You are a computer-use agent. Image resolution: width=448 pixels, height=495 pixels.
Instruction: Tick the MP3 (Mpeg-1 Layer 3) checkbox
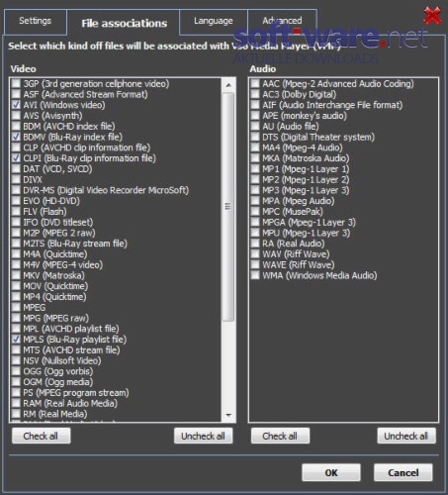(255, 190)
